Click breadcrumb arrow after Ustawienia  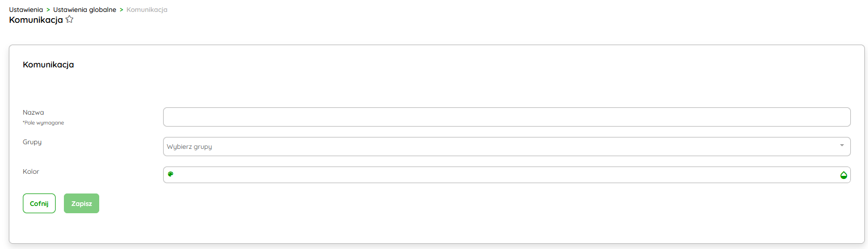pos(48,10)
